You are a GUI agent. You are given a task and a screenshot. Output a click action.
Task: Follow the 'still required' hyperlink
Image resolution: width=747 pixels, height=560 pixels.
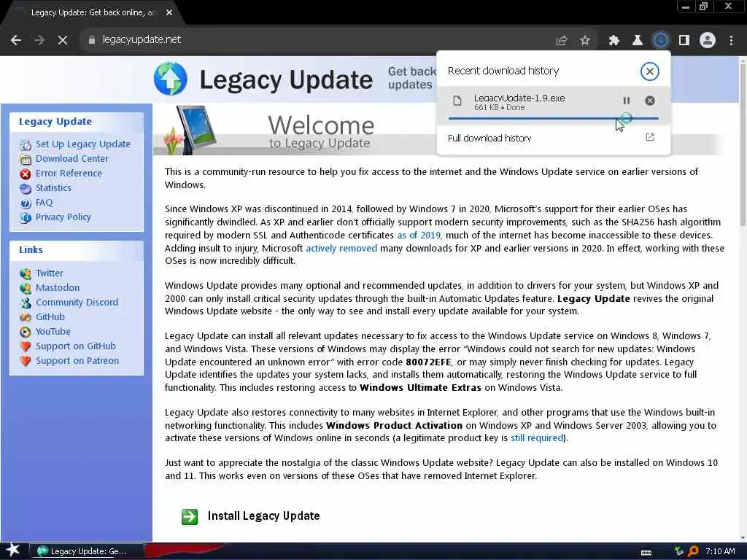[x=537, y=438]
